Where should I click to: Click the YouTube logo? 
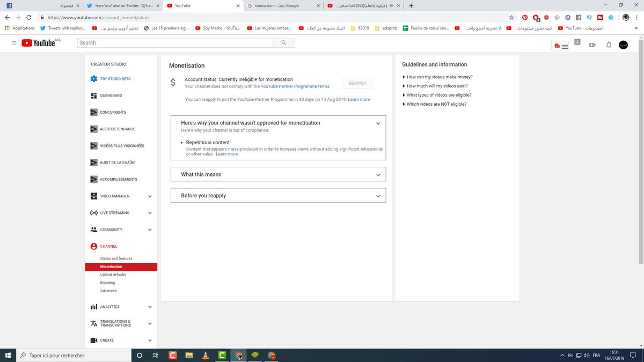point(39,43)
